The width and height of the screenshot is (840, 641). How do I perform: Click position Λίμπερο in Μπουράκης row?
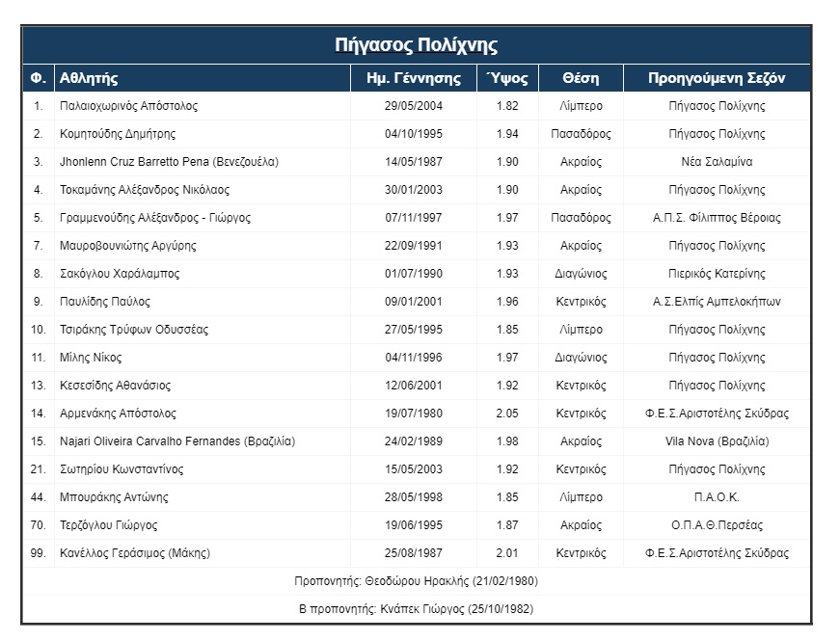coord(581,497)
